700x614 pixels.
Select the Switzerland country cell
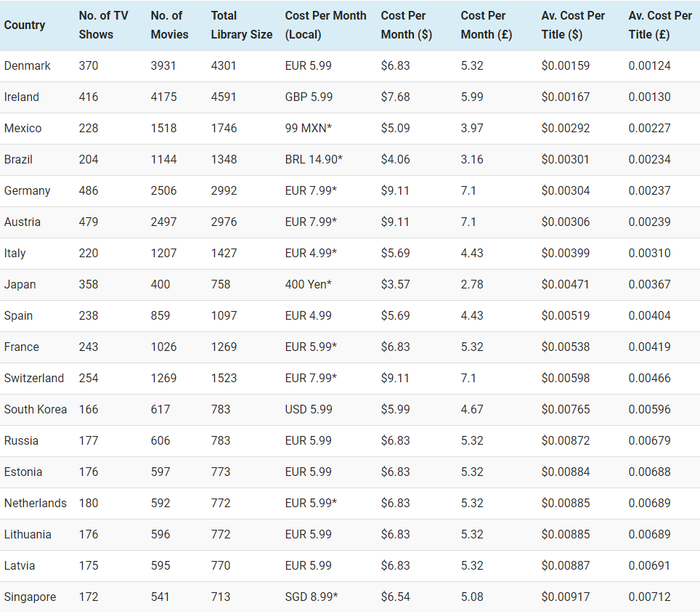(34, 378)
